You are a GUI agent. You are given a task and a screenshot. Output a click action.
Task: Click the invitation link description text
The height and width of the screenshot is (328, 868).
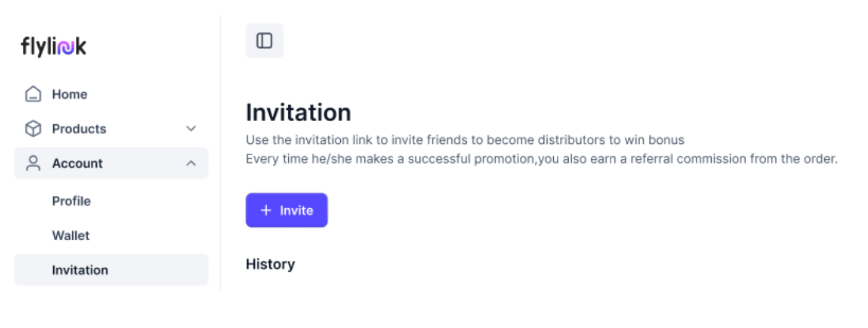(x=465, y=140)
